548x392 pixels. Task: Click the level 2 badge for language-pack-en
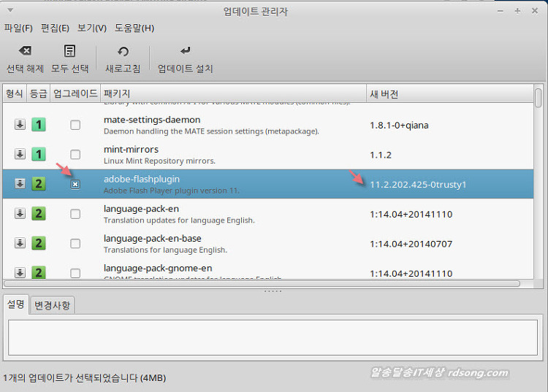[x=38, y=214]
